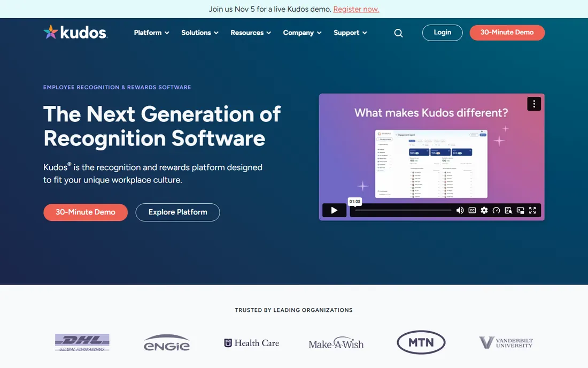Enter fullscreen on the video player
Viewport: 588px width, 368px height.
[x=532, y=210]
